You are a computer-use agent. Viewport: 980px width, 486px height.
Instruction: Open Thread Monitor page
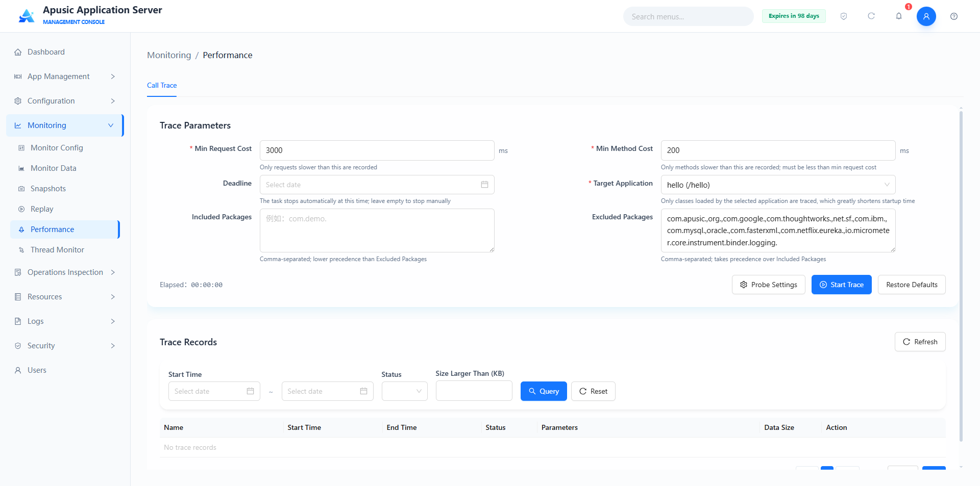pyautogui.click(x=65, y=250)
